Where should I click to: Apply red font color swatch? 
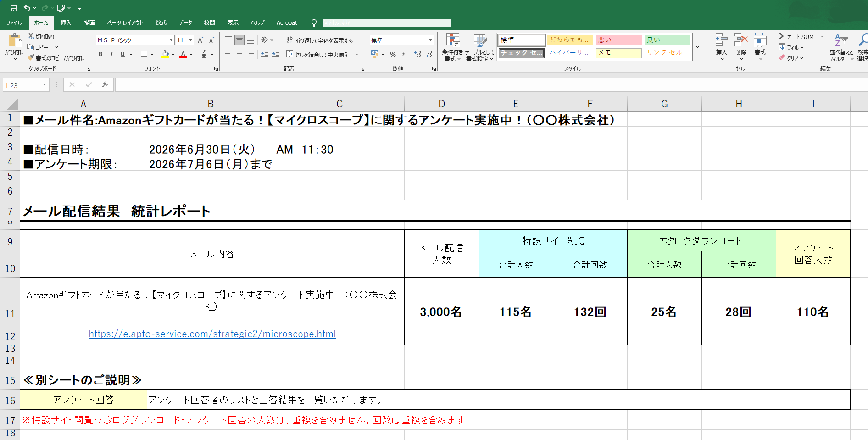[183, 54]
